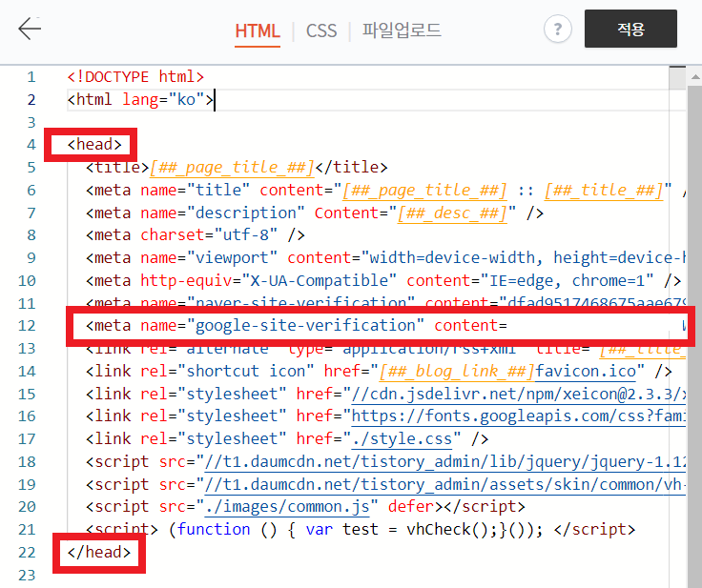
Task: Click the title tag line with page_title
Action: [237, 168]
